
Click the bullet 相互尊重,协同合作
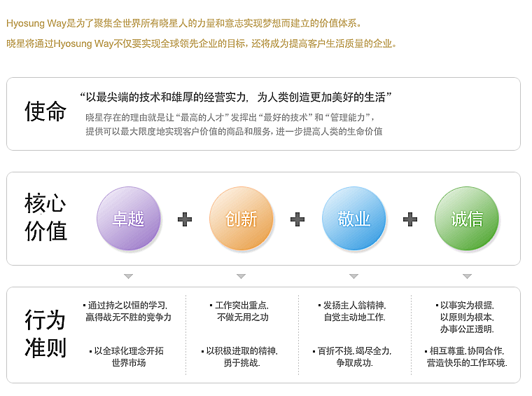(466, 357)
